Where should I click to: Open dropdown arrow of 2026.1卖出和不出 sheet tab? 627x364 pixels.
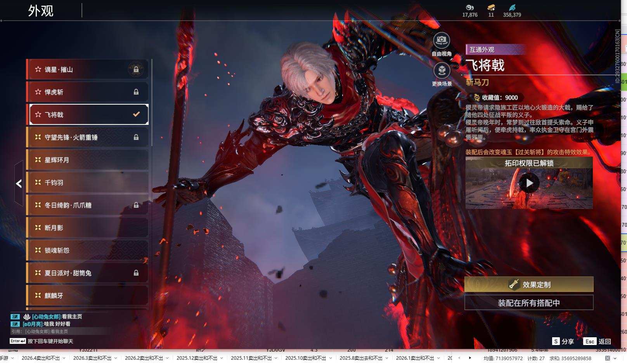pyautogui.click(x=438, y=358)
